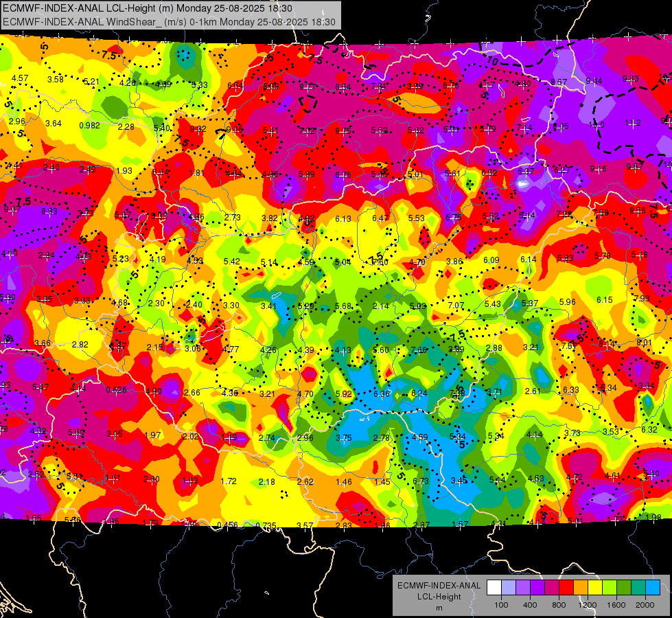Screen dimensions: 672x618
Task: Click the orange legend swatch
Action: coord(581,588)
